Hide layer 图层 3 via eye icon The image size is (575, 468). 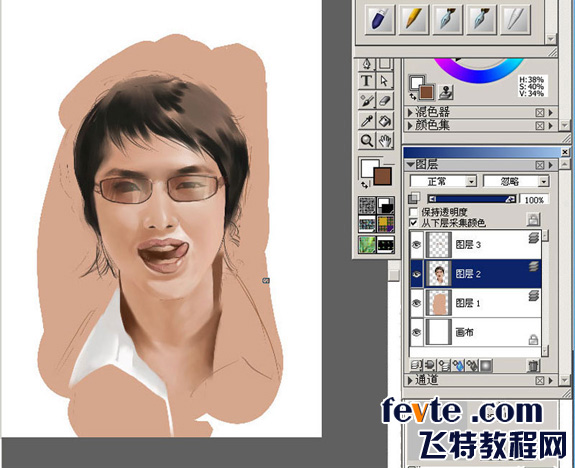click(417, 245)
